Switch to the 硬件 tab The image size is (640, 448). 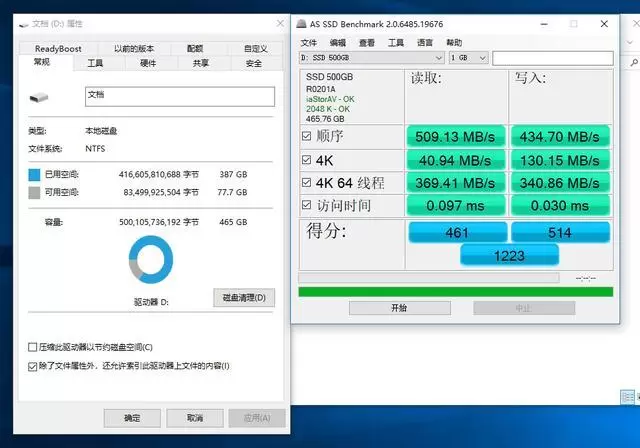148,63
